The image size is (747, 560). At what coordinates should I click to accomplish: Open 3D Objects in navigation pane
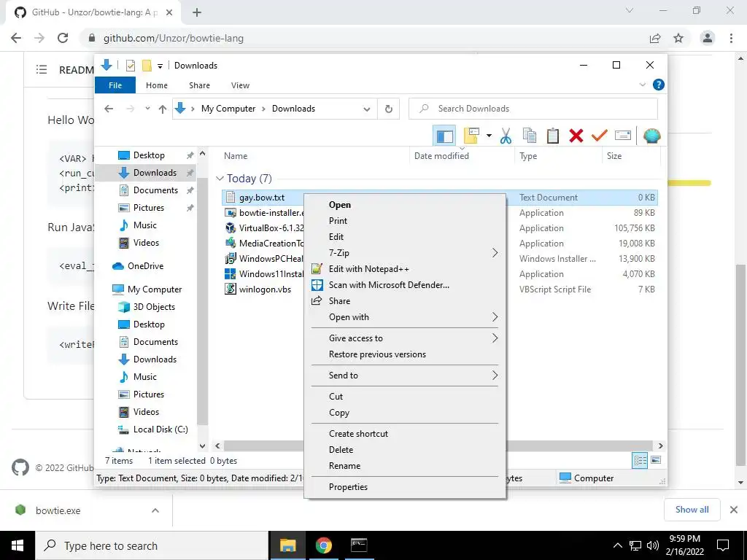coord(154,307)
